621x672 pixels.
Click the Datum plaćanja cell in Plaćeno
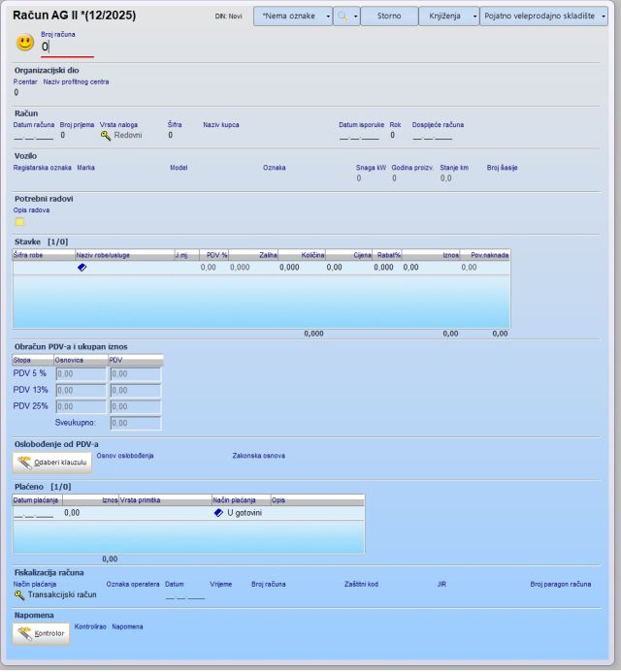[x=34, y=513]
